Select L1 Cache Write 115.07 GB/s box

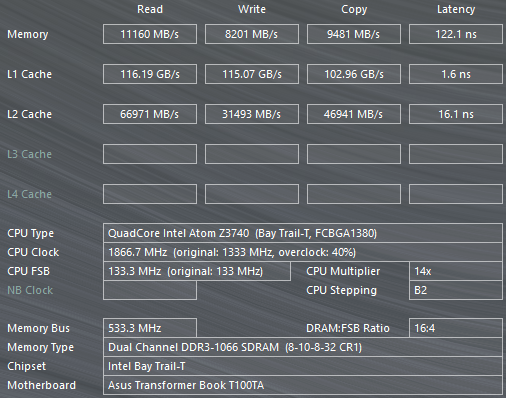(x=252, y=74)
